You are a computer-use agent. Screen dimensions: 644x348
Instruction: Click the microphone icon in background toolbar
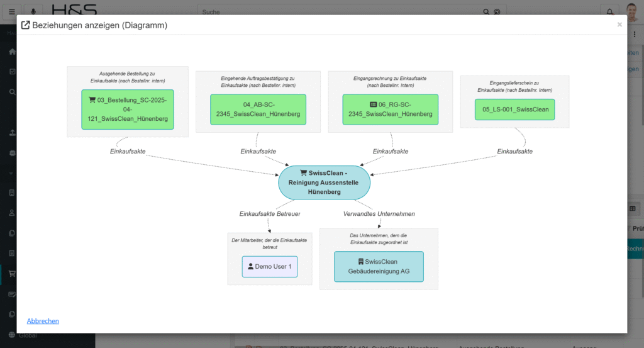[x=33, y=11]
